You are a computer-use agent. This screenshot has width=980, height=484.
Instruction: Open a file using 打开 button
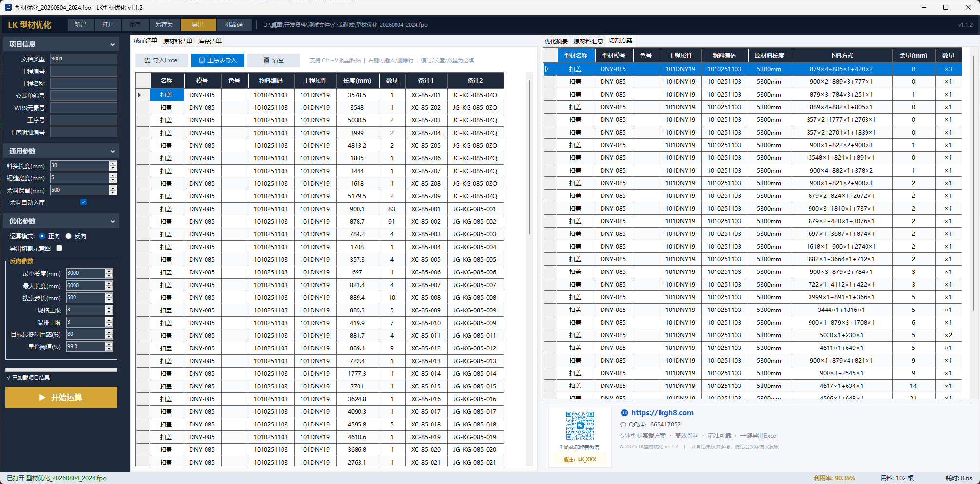click(x=108, y=25)
